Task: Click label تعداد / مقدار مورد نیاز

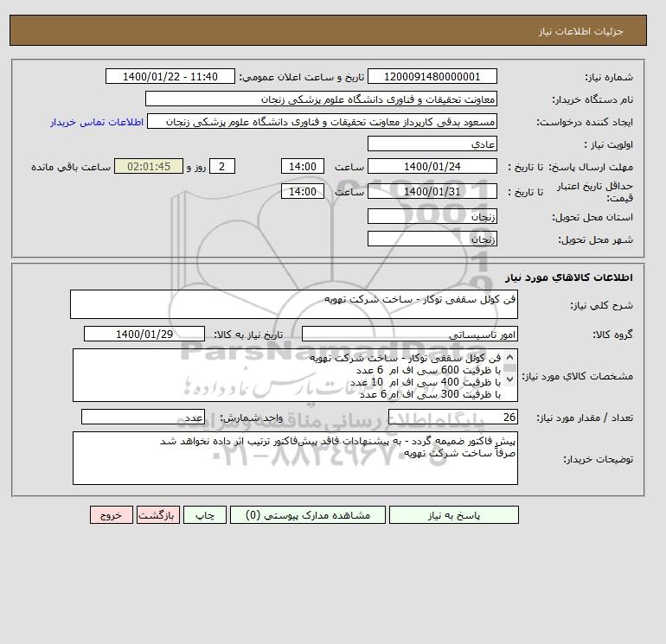Action: tap(585, 418)
